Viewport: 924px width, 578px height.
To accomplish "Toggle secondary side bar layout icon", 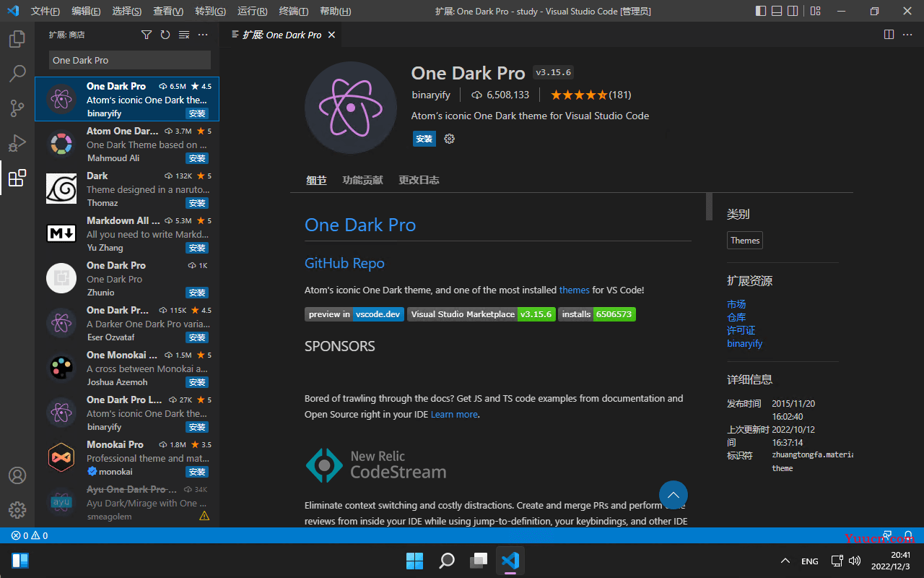I will (793, 11).
